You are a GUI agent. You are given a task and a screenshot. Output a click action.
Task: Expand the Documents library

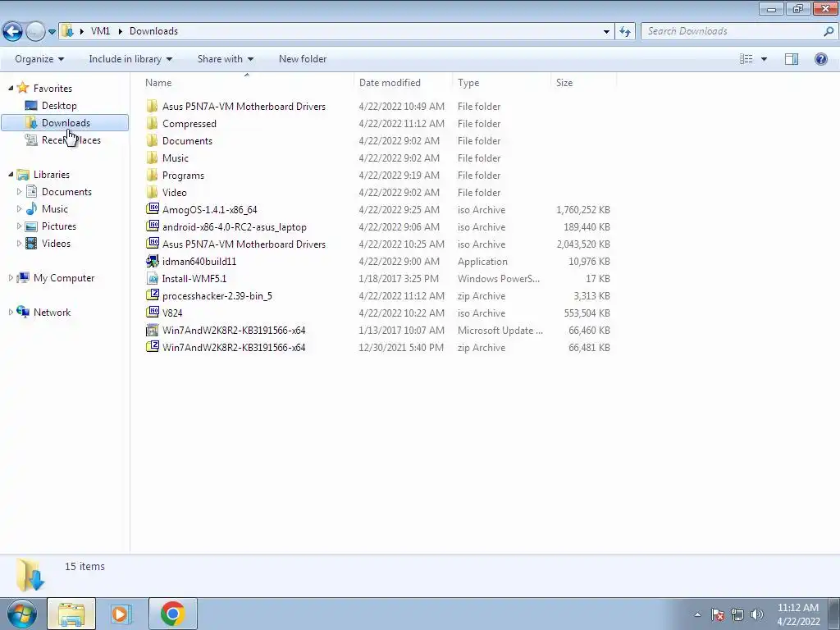20,191
